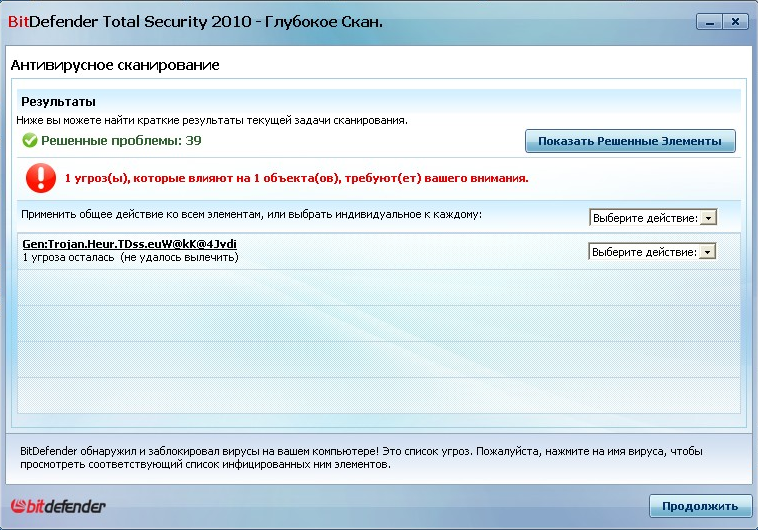Screen dimensions: 758x530
Task: Click the Продолжить button
Action: (x=700, y=506)
